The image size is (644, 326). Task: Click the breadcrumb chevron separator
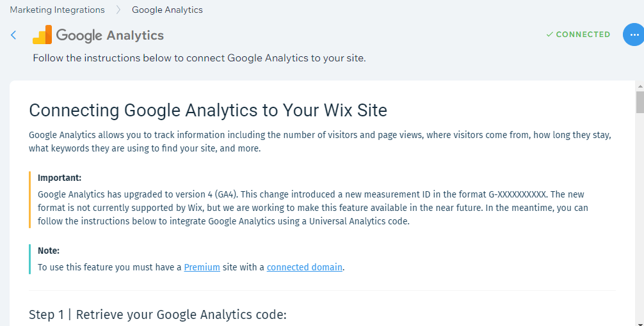pyautogui.click(x=118, y=10)
